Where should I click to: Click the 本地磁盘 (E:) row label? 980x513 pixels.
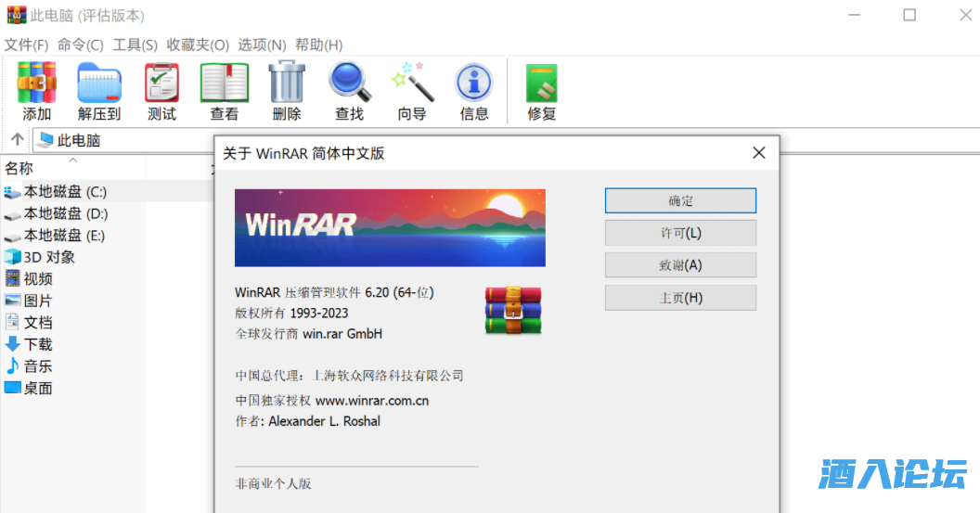click(x=64, y=237)
